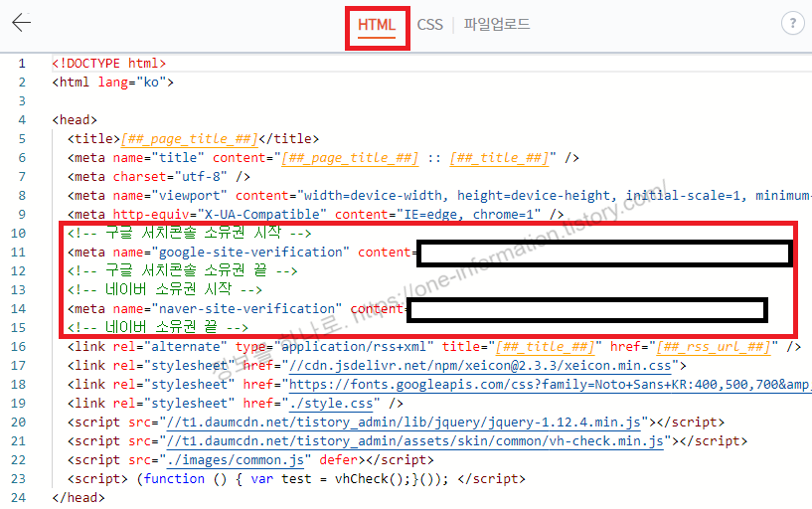The width and height of the screenshot is (812, 509).
Task: Switch to the HTML tab
Action: (x=377, y=24)
